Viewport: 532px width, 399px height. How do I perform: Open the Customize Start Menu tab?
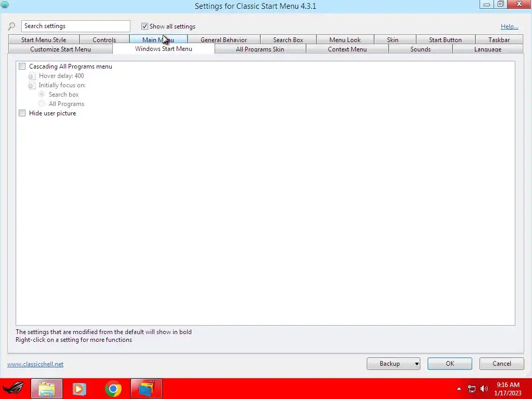tap(60, 49)
